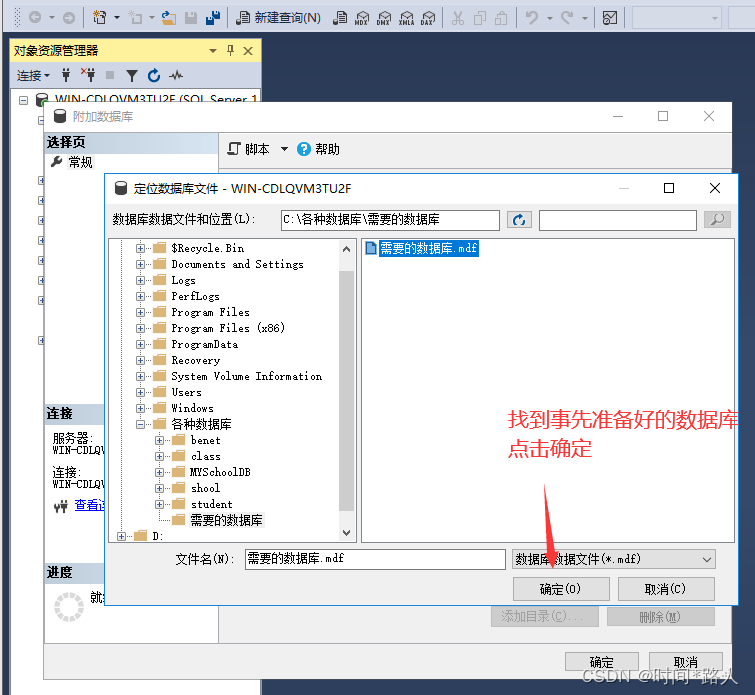The width and height of the screenshot is (755, 695).
Task: Click the Open File toolbar icon
Action: [x=169, y=18]
